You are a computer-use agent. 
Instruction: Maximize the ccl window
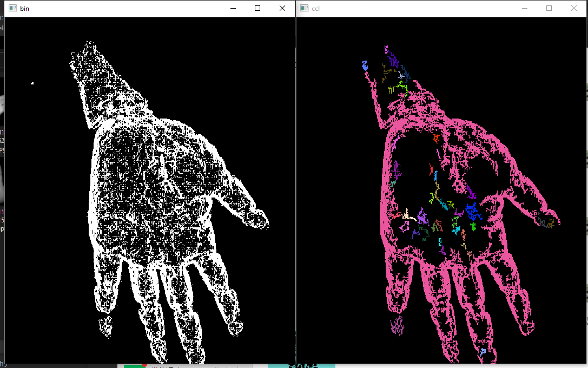click(x=549, y=8)
